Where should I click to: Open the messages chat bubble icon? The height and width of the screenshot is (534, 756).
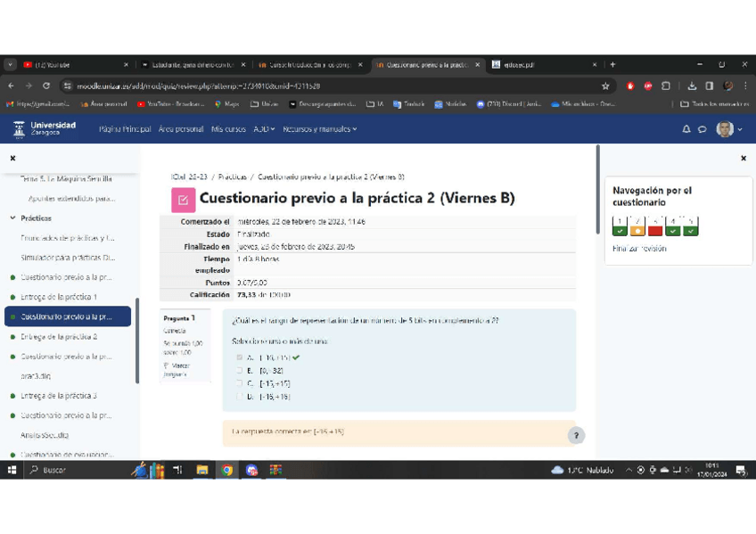pos(703,129)
